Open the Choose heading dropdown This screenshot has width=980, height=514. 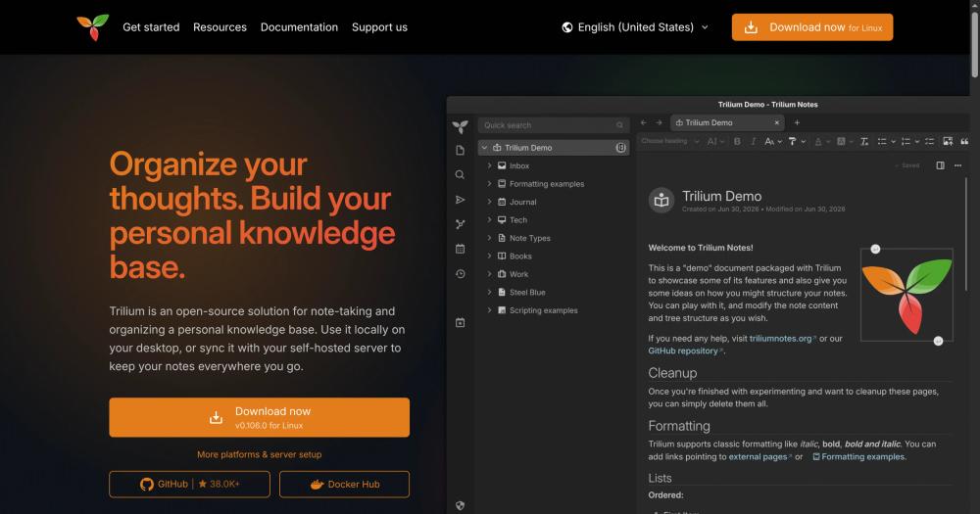pyautogui.click(x=670, y=141)
